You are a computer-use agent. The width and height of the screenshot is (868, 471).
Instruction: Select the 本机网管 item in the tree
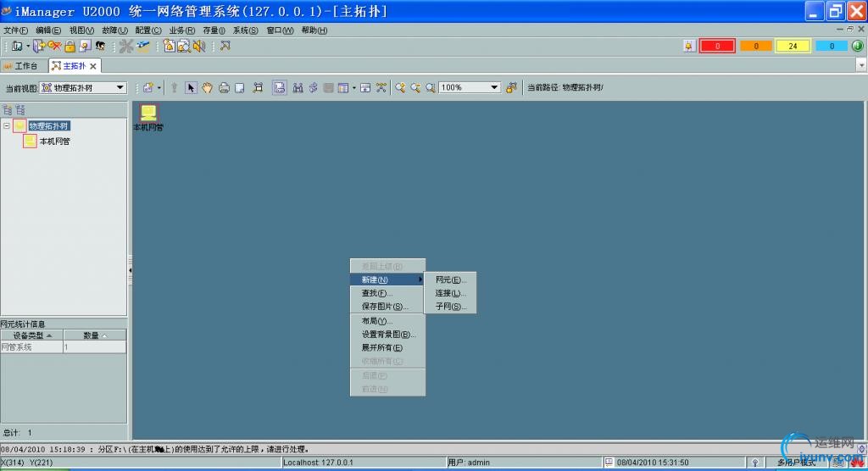tap(54, 141)
